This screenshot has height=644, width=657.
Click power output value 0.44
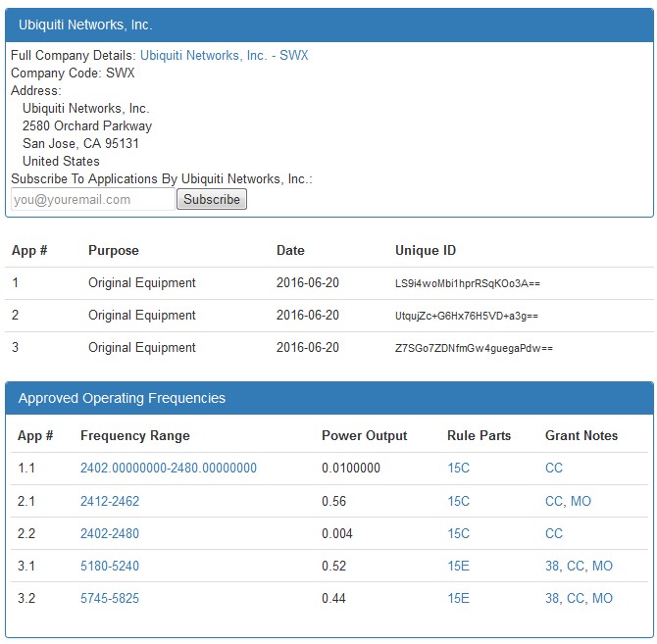coord(334,598)
